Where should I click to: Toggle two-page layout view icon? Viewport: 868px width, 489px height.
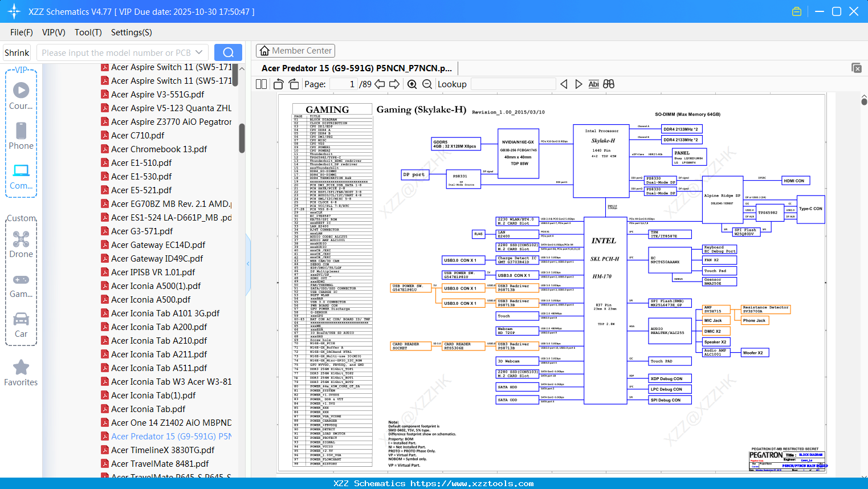262,84
